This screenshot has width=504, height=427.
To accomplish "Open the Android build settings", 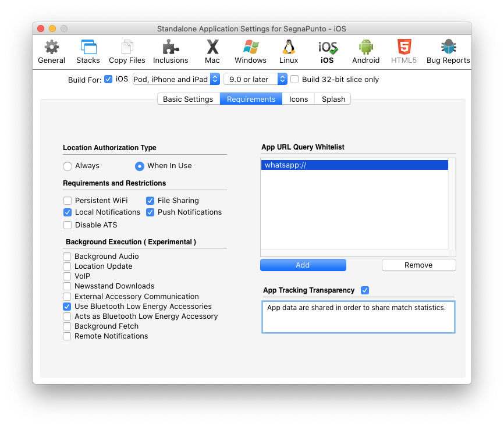I will (365, 51).
